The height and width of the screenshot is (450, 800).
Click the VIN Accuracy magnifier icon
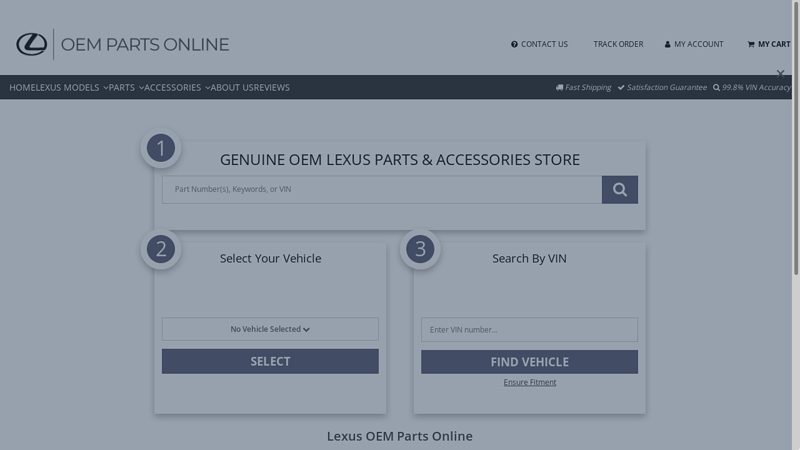click(716, 88)
